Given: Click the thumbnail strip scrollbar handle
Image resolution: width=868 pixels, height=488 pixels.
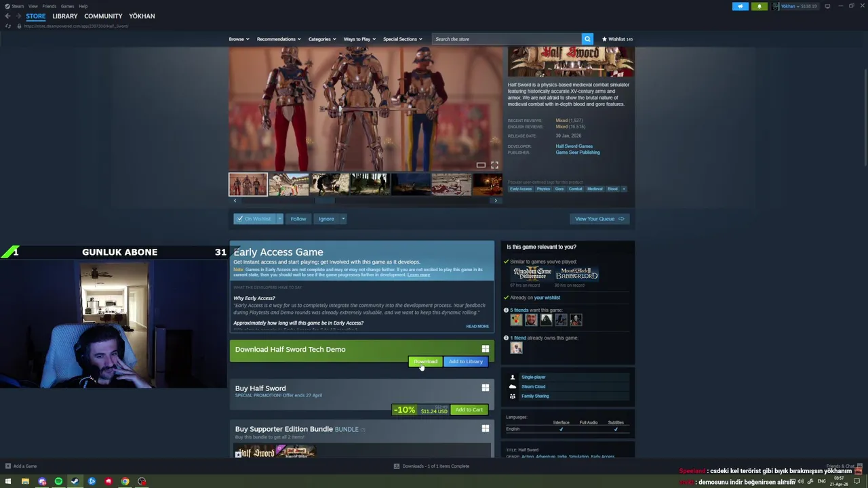Looking at the screenshot, I should 324,201.
